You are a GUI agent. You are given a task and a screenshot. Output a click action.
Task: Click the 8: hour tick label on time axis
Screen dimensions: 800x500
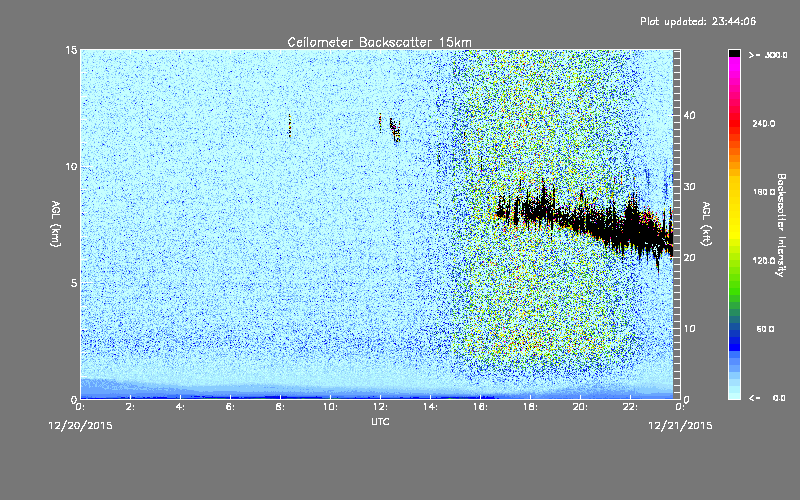tap(281, 407)
